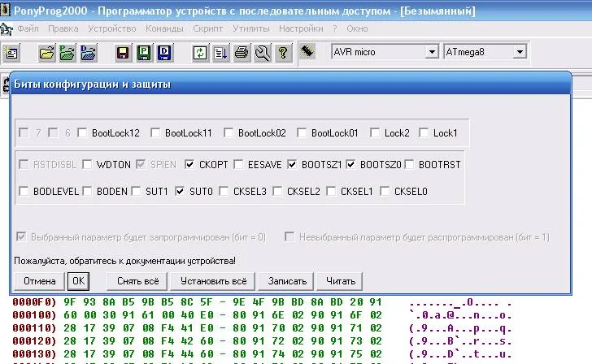Save program (P) file floppy icon
Screen dimensions: 592x364
[x=144, y=53]
